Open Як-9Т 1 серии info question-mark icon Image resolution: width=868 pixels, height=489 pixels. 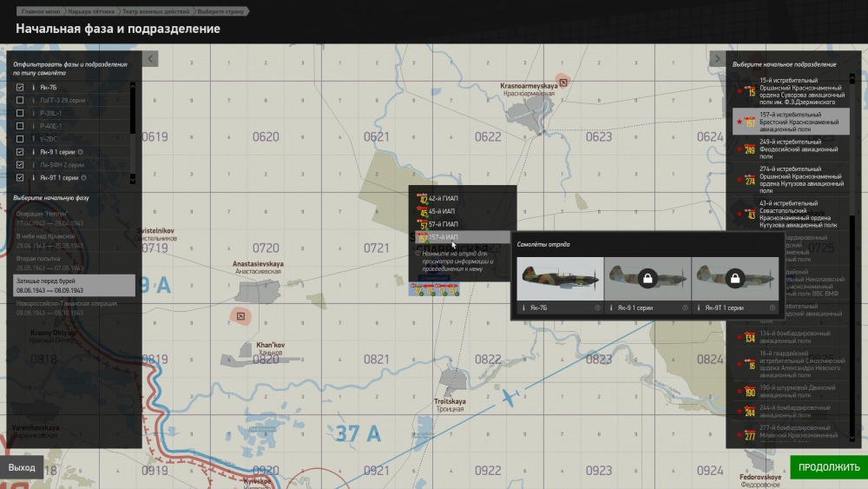click(x=773, y=308)
